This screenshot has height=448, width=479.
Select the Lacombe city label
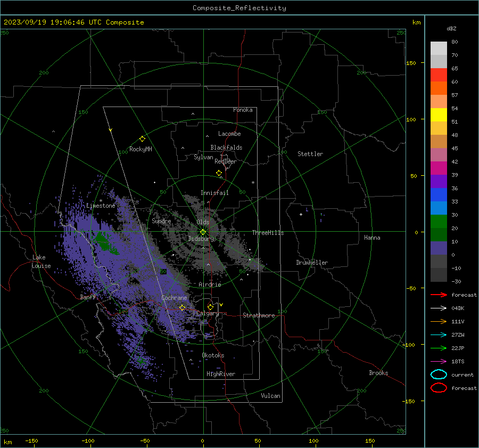point(229,134)
